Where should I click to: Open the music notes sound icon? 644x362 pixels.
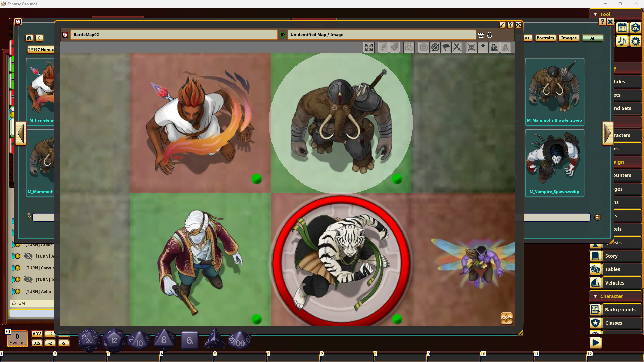click(x=622, y=41)
